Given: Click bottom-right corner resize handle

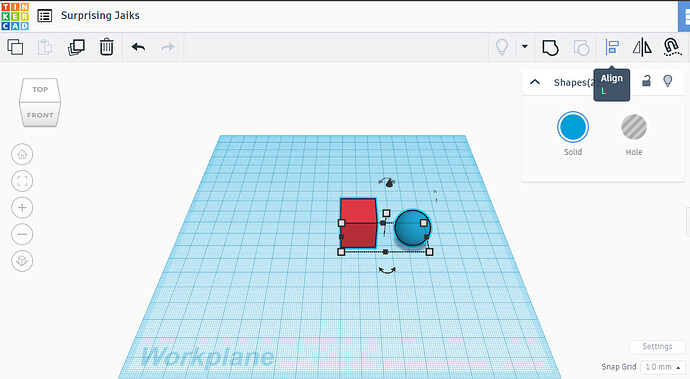Looking at the screenshot, I should (x=429, y=252).
